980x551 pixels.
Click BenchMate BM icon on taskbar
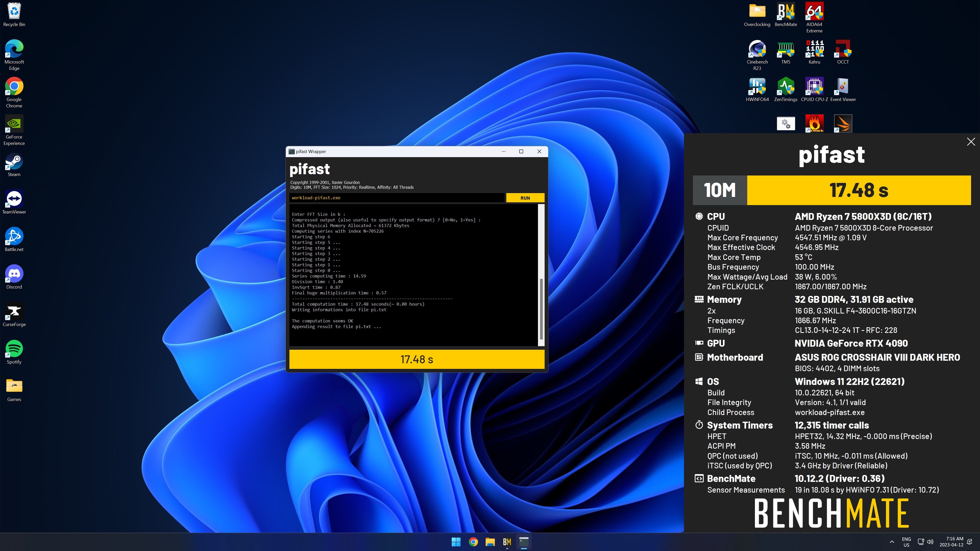pyautogui.click(x=507, y=542)
